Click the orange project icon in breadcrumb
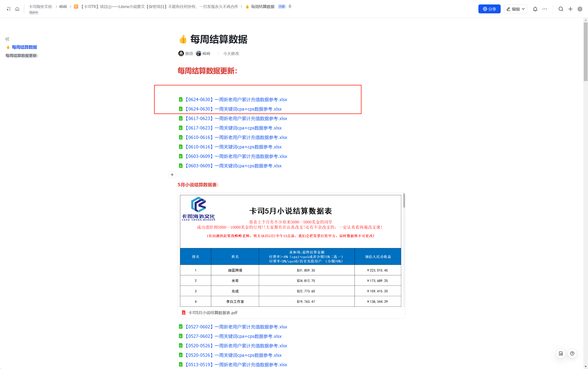588x369 pixels. point(76,7)
